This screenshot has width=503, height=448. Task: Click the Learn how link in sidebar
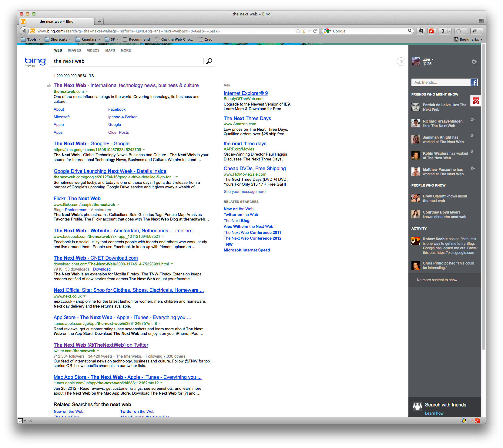pyautogui.click(x=434, y=413)
